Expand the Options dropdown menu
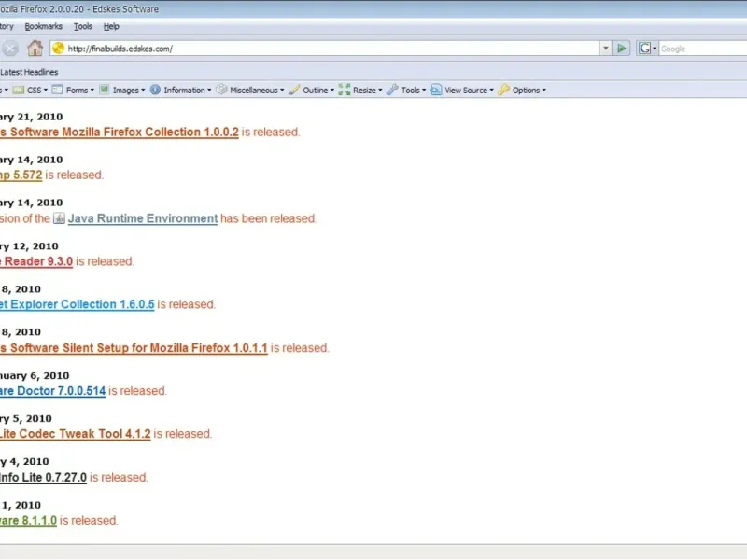The height and width of the screenshot is (560, 747). click(x=544, y=90)
